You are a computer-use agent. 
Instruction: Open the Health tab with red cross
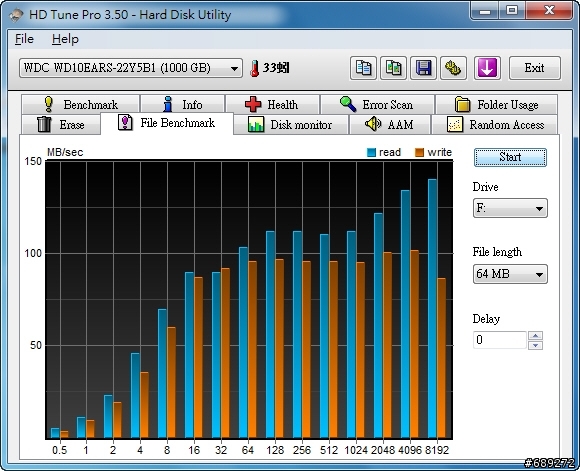[x=272, y=104]
